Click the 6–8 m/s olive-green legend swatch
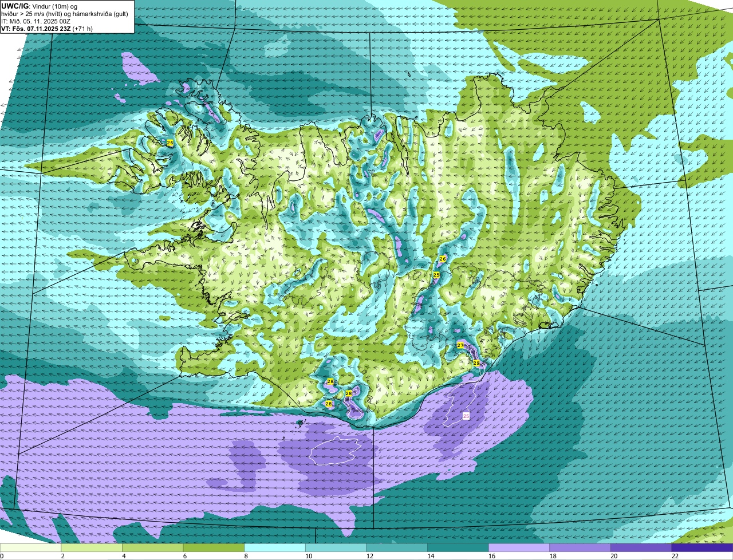 [214, 547]
